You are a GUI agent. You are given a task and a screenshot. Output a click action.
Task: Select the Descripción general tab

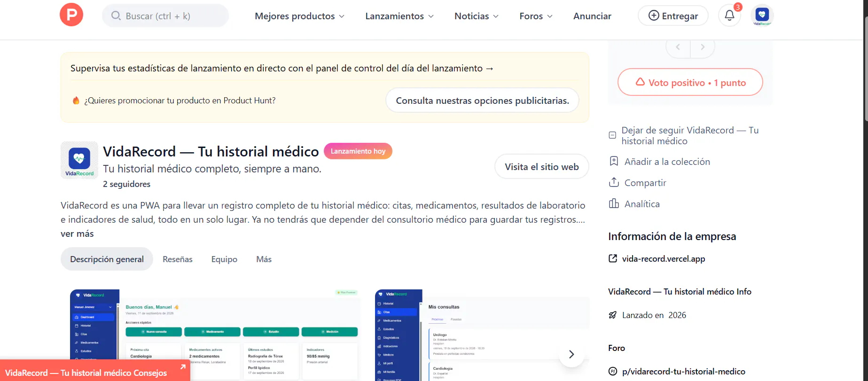pos(107,259)
